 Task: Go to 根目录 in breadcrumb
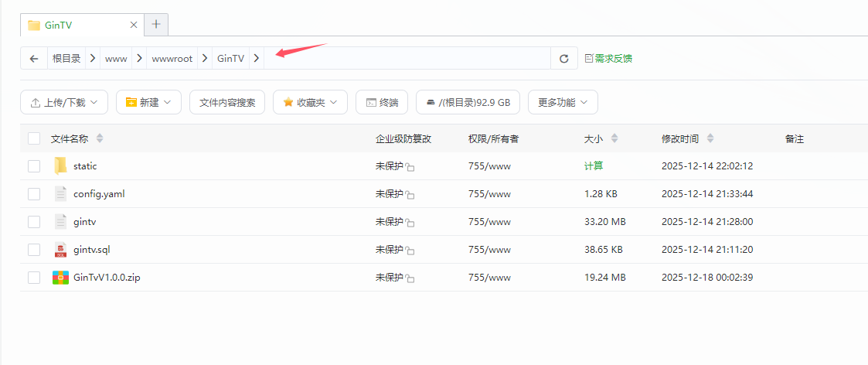[66, 58]
